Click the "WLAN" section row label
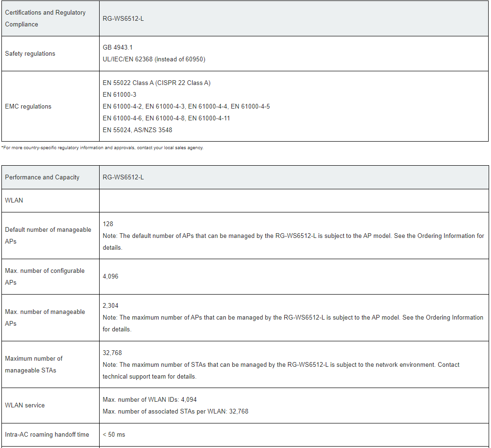Screen dimensions: 491x448 click(x=14, y=200)
